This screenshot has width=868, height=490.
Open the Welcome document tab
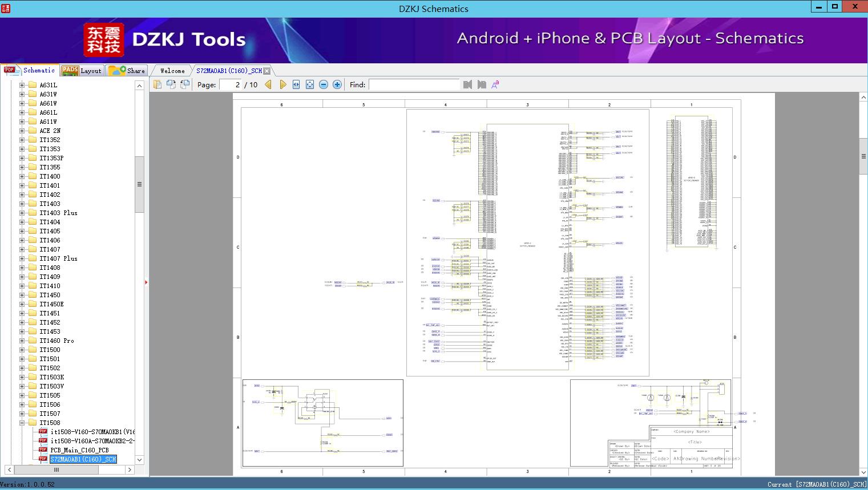(x=172, y=71)
